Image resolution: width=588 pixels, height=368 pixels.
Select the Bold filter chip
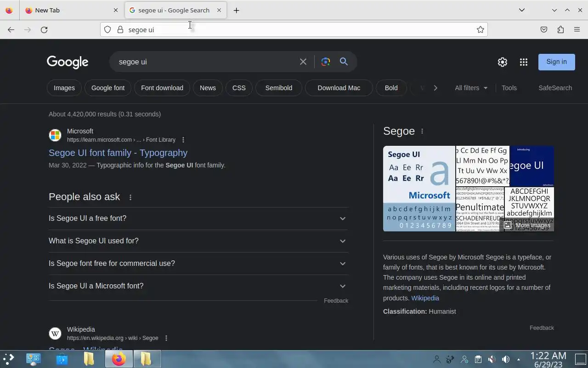point(391,88)
